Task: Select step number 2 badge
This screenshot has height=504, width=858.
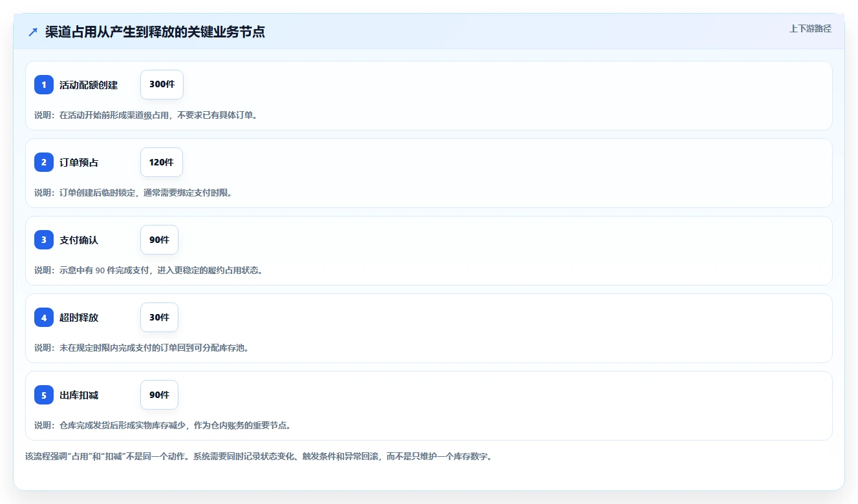Action: click(x=44, y=162)
